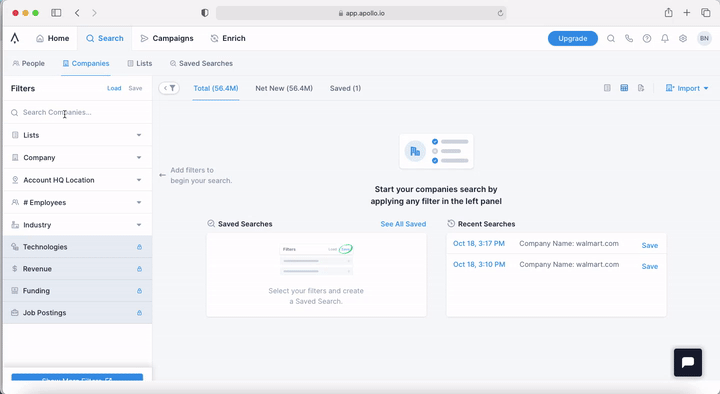Image resolution: width=720 pixels, height=394 pixels.
Task: Select the Net New (56.4M) tab
Action: coord(284,88)
